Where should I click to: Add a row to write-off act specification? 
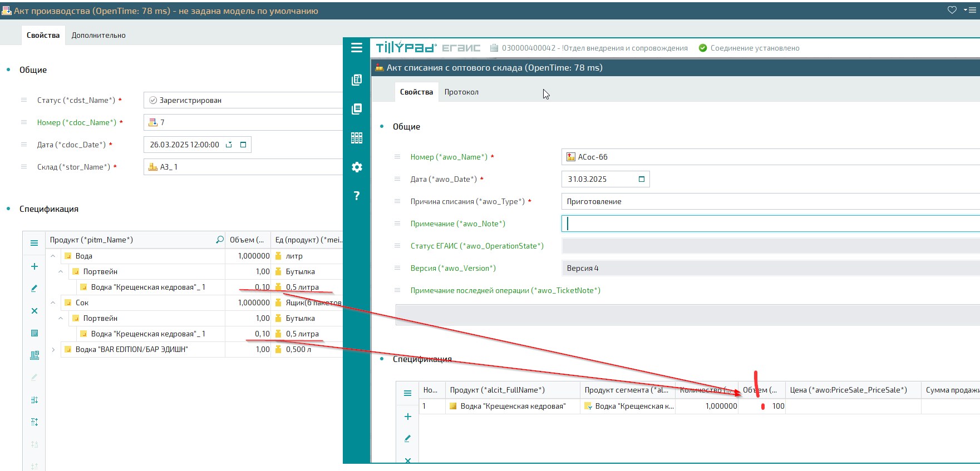(x=408, y=417)
